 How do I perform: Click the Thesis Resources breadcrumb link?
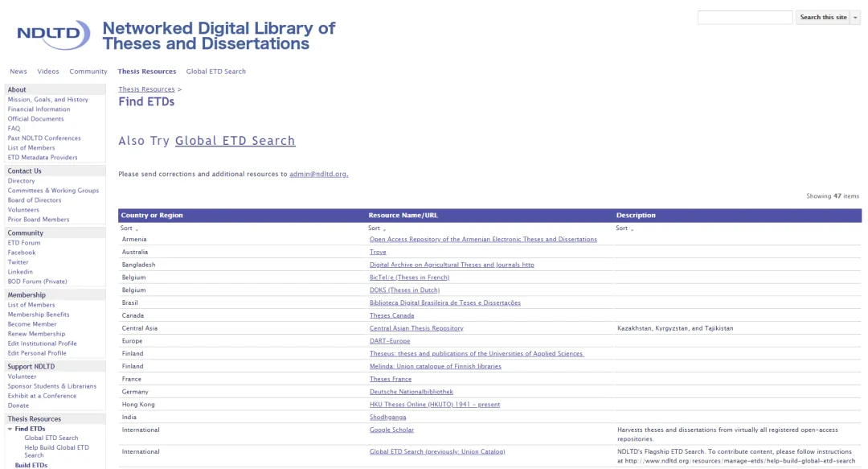point(146,89)
